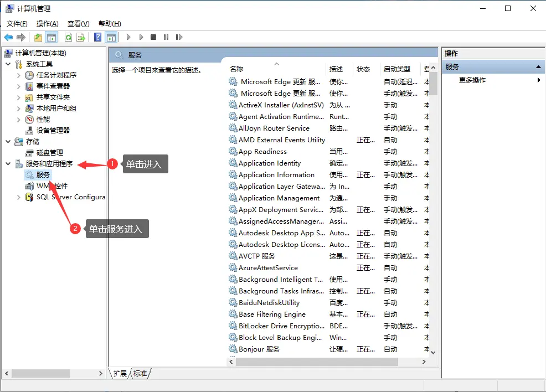Open the 查看(V) menu

click(78, 24)
